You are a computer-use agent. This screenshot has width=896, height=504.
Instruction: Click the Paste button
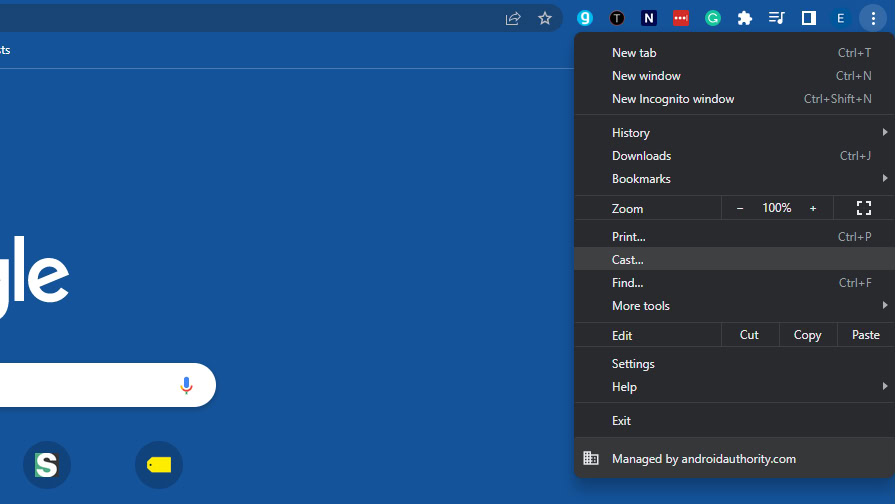pyautogui.click(x=866, y=335)
